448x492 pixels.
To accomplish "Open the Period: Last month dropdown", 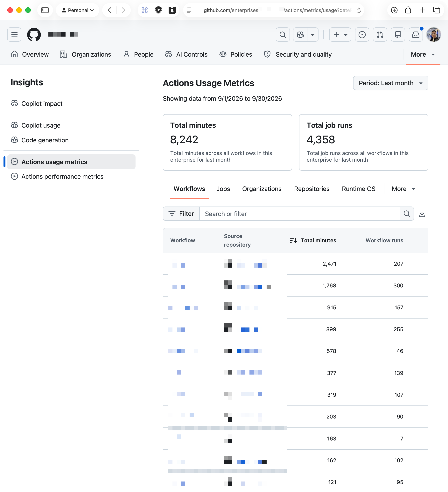I will (x=390, y=83).
